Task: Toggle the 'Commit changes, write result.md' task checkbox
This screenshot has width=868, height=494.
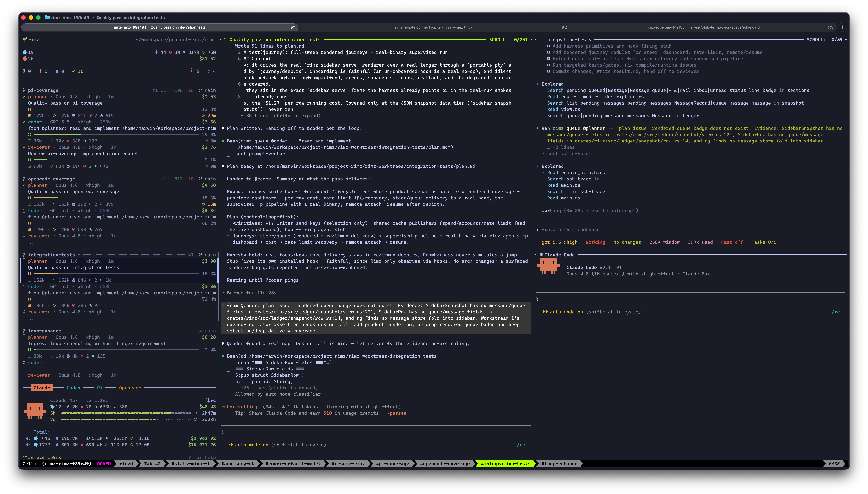Action: (x=549, y=71)
